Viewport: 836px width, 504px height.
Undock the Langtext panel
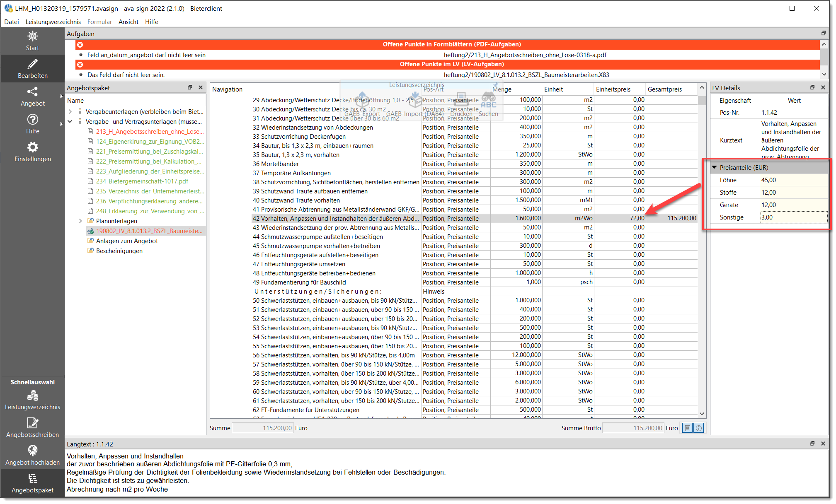tap(812, 444)
